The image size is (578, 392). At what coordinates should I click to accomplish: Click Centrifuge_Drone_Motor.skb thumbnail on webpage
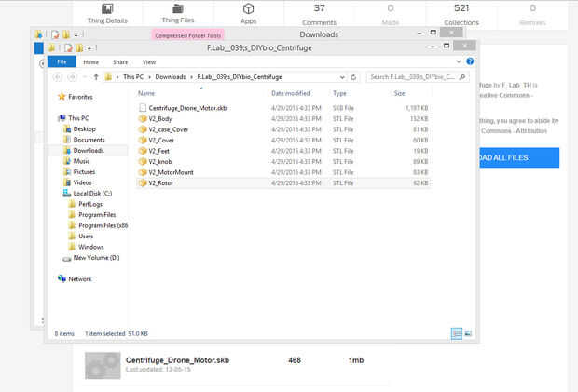tap(103, 365)
